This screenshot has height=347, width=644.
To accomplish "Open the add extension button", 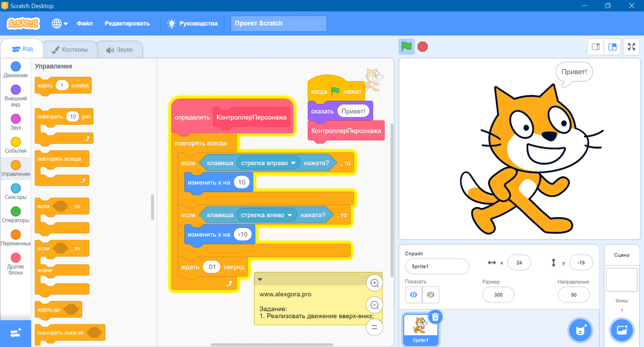I will (x=15, y=333).
